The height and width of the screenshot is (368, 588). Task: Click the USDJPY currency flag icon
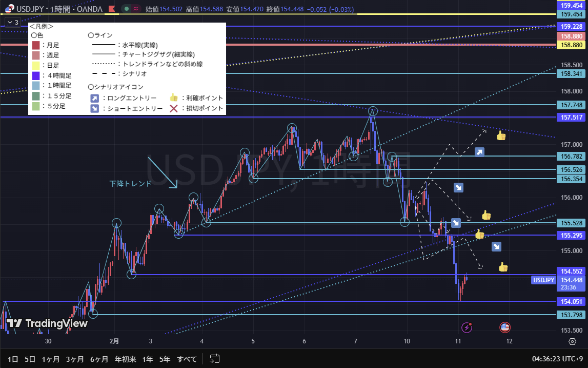(x=9, y=9)
